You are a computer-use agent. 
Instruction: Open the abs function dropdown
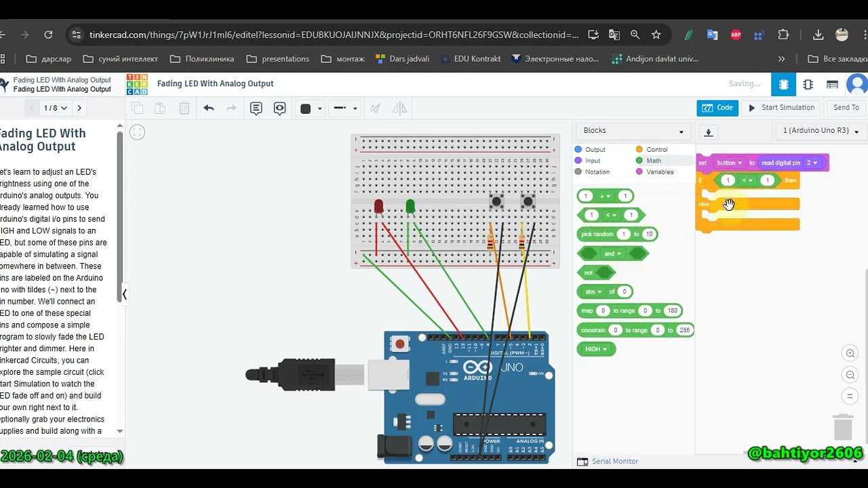(593, 291)
